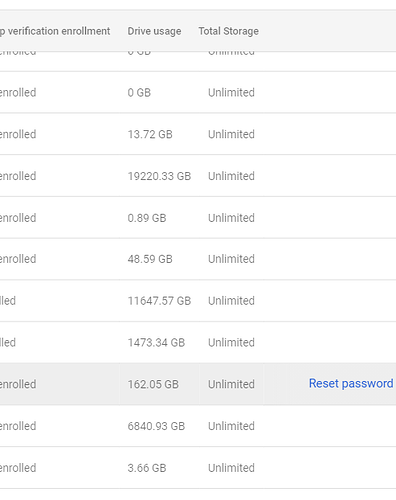Click the 0 GB drive usage cell
Image resolution: width=396 pixels, height=500 pixels.
pos(139,92)
